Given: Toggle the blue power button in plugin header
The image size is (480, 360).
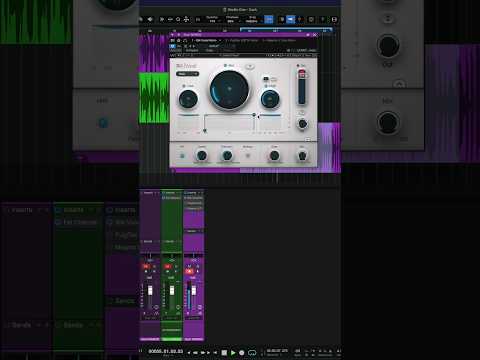Looking at the screenshot, I should [x=172, y=46].
